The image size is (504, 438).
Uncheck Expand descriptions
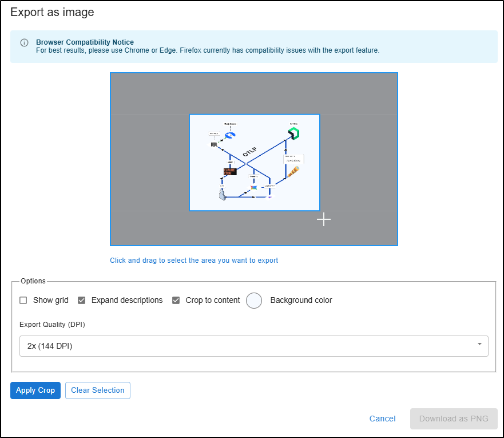coord(81,300)
